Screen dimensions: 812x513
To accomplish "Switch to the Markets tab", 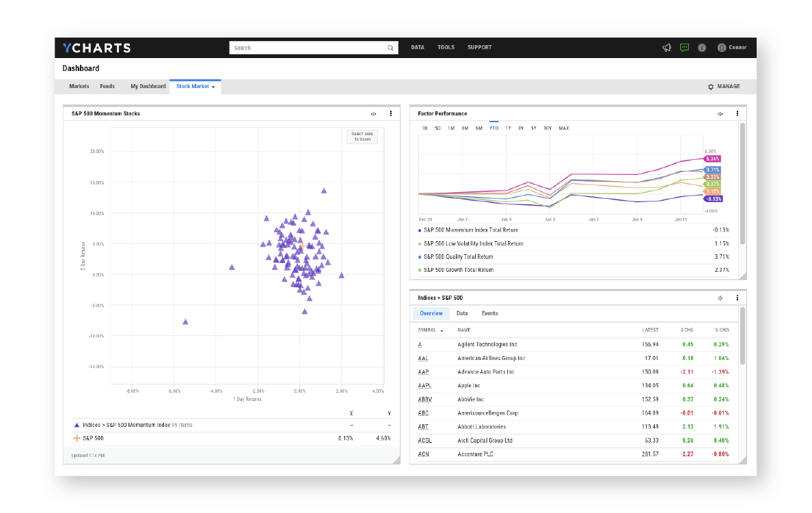I will [x=79, y=87].
